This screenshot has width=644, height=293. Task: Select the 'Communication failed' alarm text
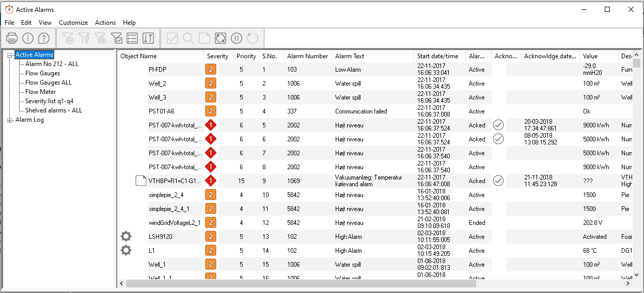tap(361, 111)
